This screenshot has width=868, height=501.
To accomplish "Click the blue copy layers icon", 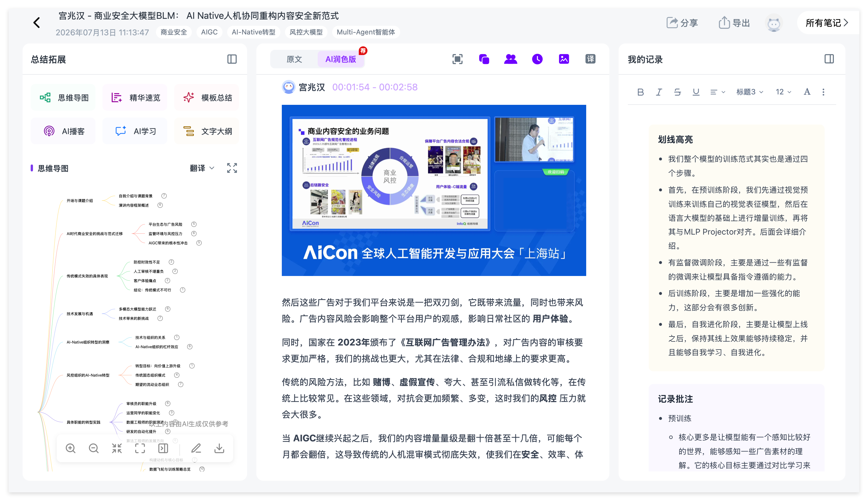I will (484, 59).
